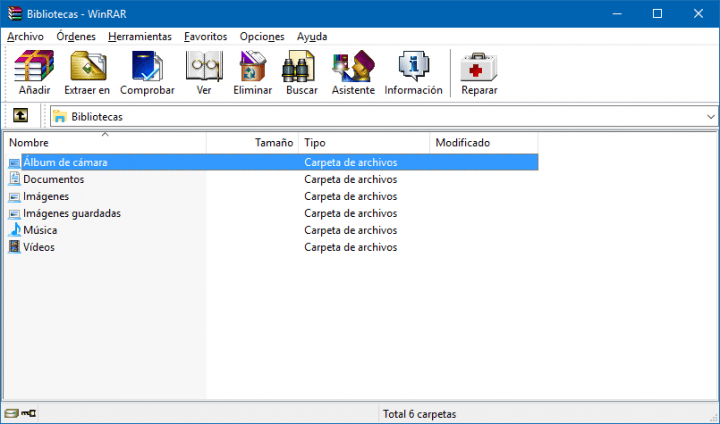Open the Herramientas menu
Image resolution: width=720 pixels, height=424 pixels.
(140, 36)
